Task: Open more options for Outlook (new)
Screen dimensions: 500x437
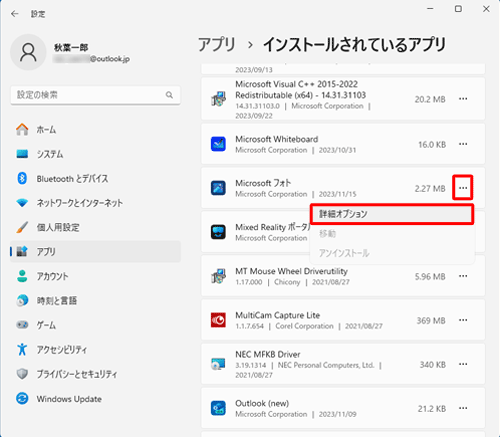Action: (463, 408)
